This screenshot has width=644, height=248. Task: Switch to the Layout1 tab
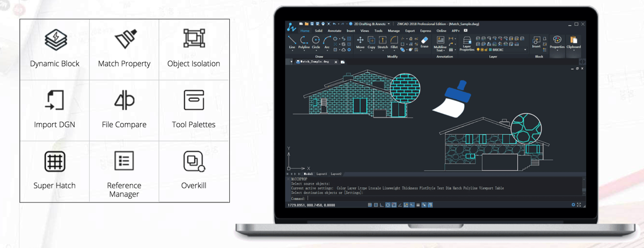click(322, 174)
